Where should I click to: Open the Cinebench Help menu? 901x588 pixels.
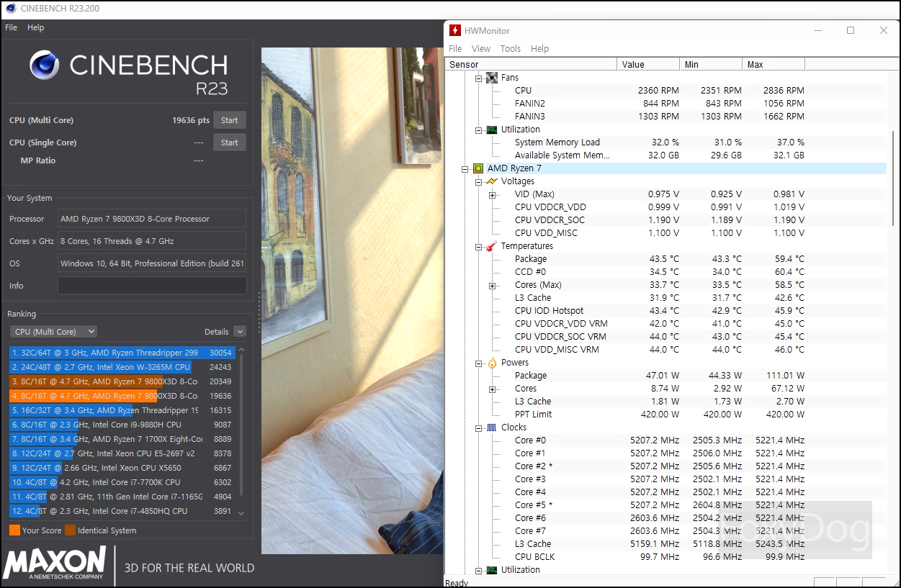pyautogui.click(x=35, y=27)
